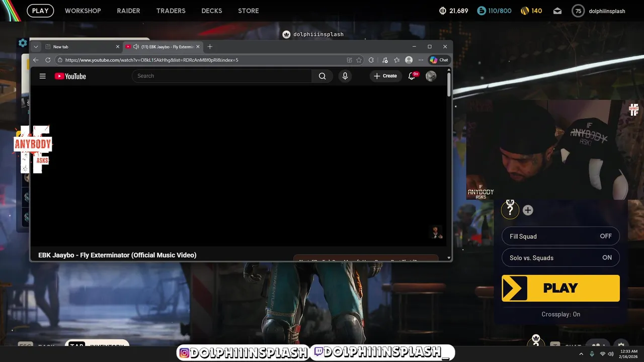Open Wi-Fi network tray icon
644x362 pixels.
tap(602, 354)
